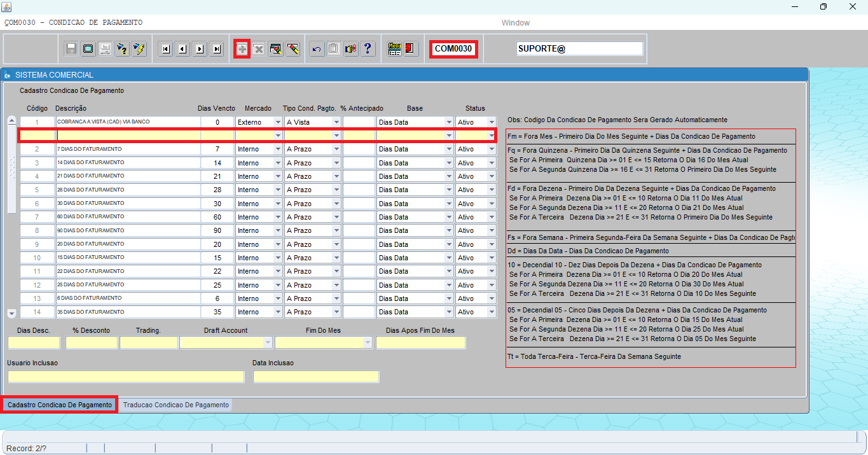The width and height of the screenshot is (868, 455).
Task: Click the Dias Apos Fim Do Mes field
Action: pos(420,343)
